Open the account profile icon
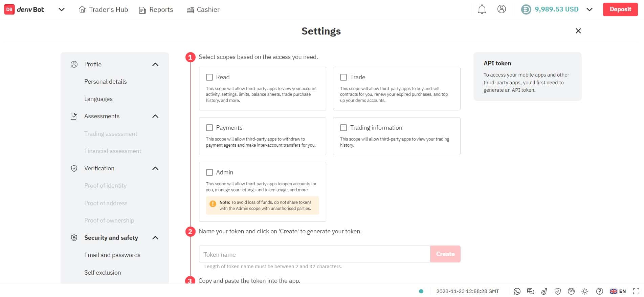Screen dimensions: 644x297 tap(502, 9)
